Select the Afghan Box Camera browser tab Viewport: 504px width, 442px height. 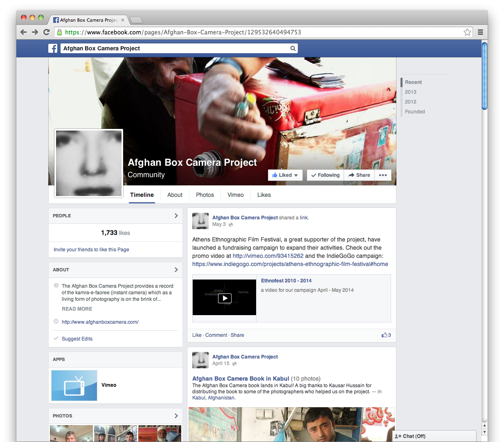pos(89,20)
